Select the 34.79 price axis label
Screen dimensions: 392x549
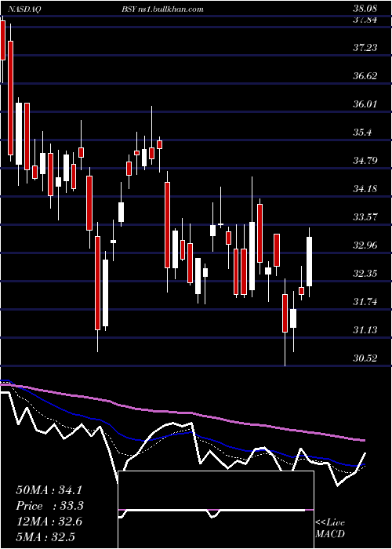tap(365, 161)
